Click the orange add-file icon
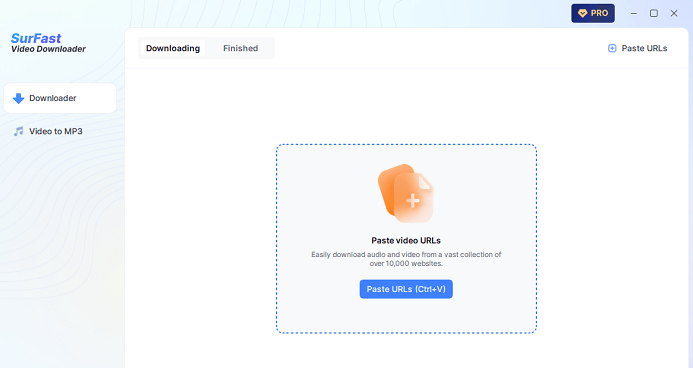 [406, 193]
